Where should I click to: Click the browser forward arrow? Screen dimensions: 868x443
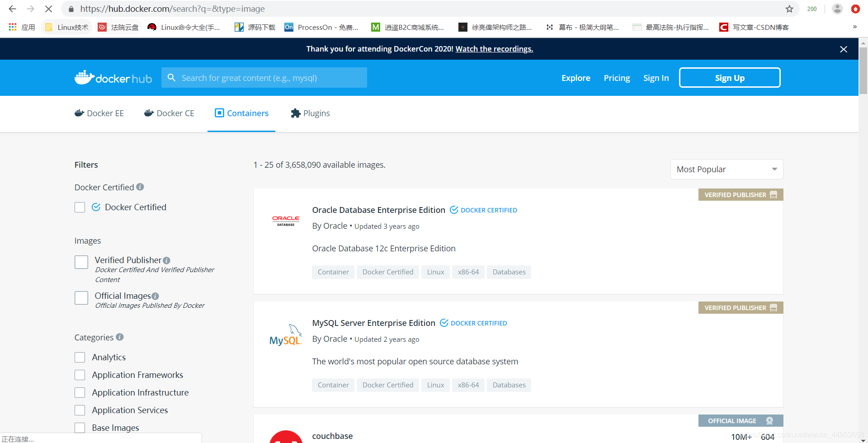tap(30, 9)
